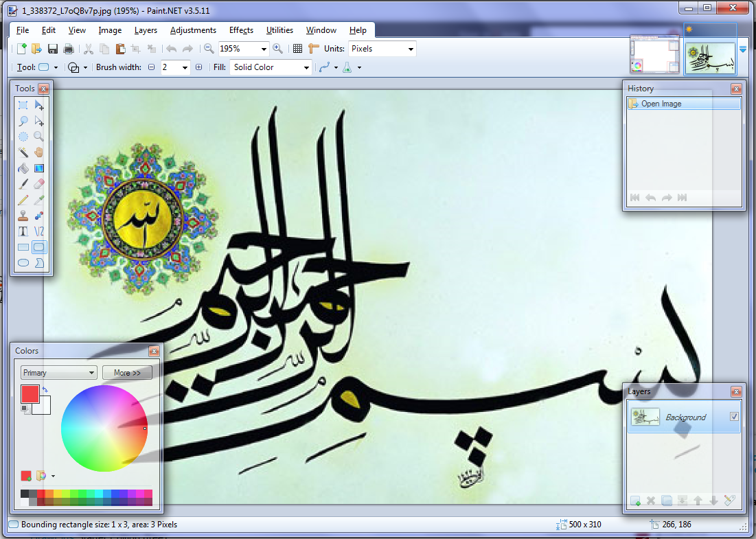Click the Zoom Out magnifier icon
756x539 pixels.
point(209,49)
